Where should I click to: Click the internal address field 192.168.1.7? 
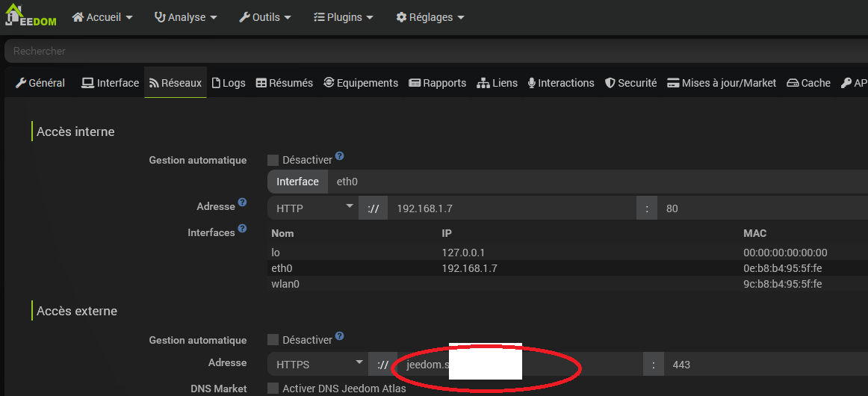point(512,208)
